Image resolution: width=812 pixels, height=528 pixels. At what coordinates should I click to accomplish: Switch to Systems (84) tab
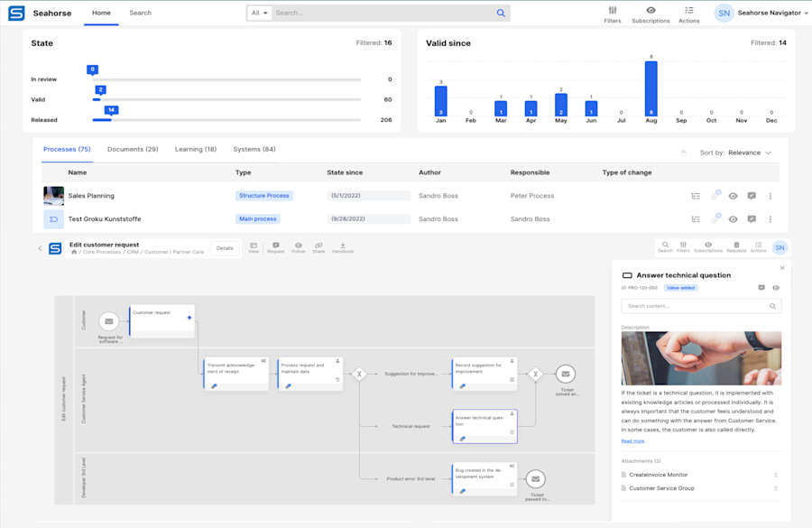tap(254, 149)
